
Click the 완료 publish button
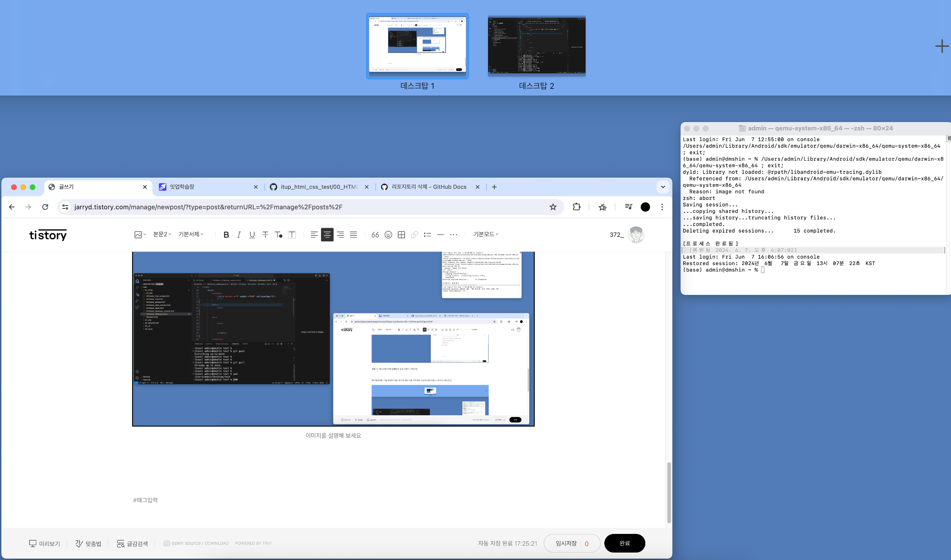click(x=624, y=543)
